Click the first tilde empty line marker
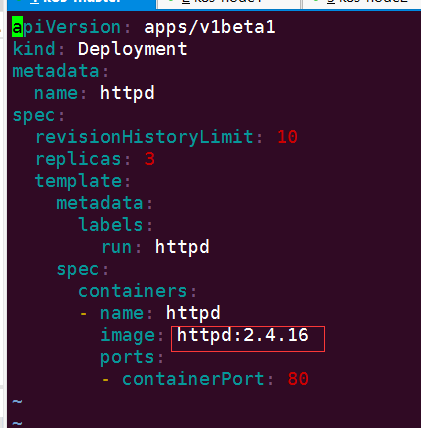The image size is (421, 428). click(17, 401)
